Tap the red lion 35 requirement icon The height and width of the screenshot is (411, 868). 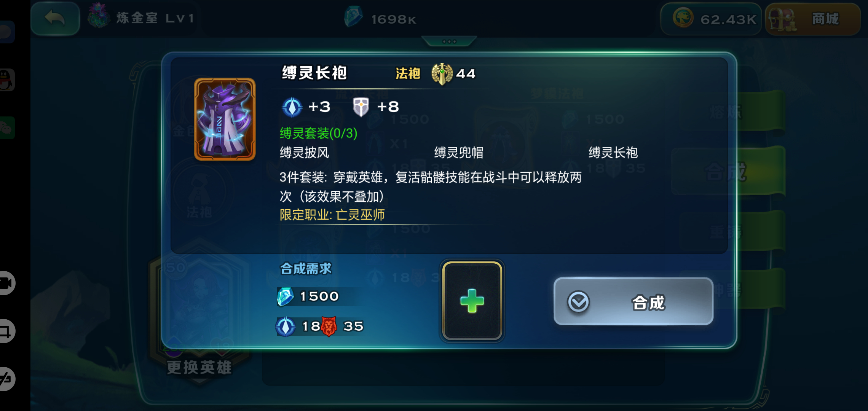point(329,327)
